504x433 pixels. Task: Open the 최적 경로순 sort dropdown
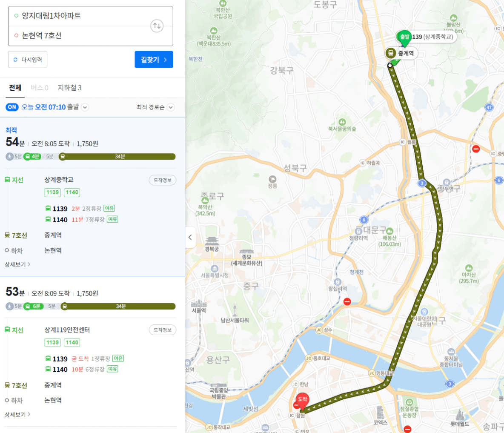[x=155, y=107]
